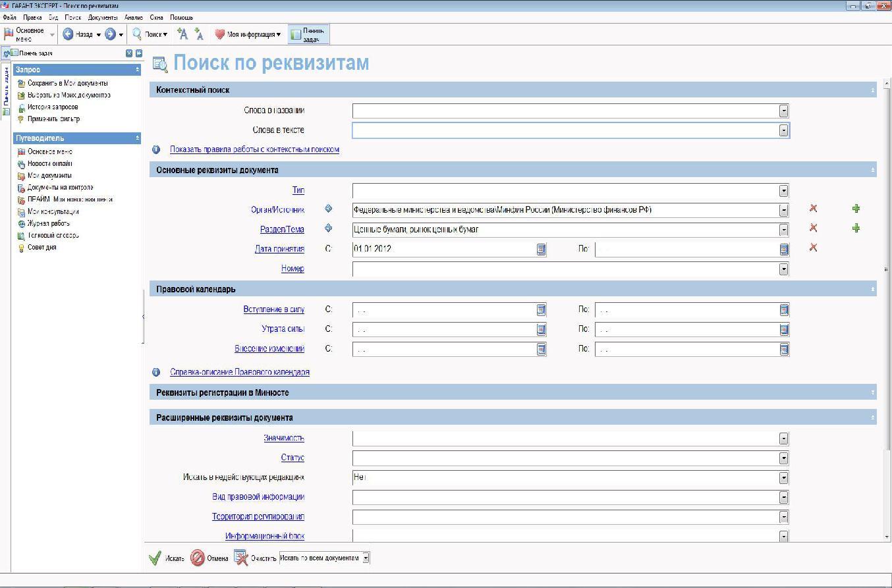Clear the Дата принятия row with red X
Viewport: 892px width, 588px height.
pos(813,248)
